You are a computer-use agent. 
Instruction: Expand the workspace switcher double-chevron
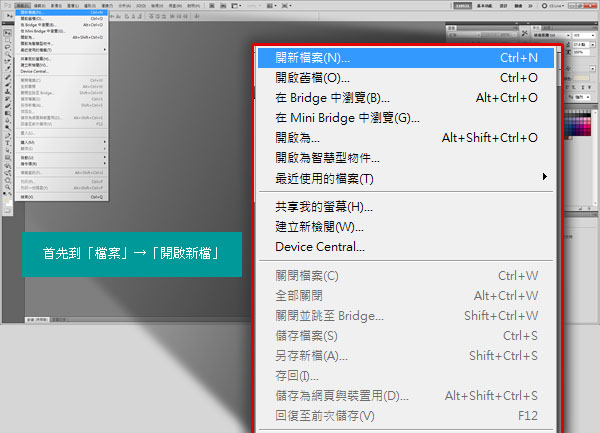pos(530,6)
